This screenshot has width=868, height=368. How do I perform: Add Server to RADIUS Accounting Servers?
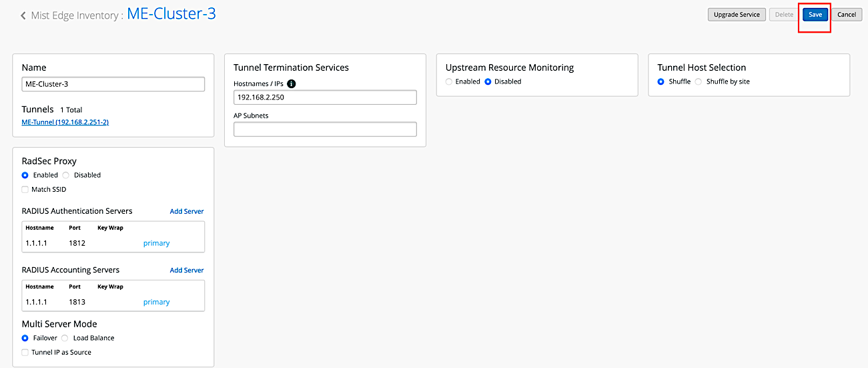(x=187, y=270)
